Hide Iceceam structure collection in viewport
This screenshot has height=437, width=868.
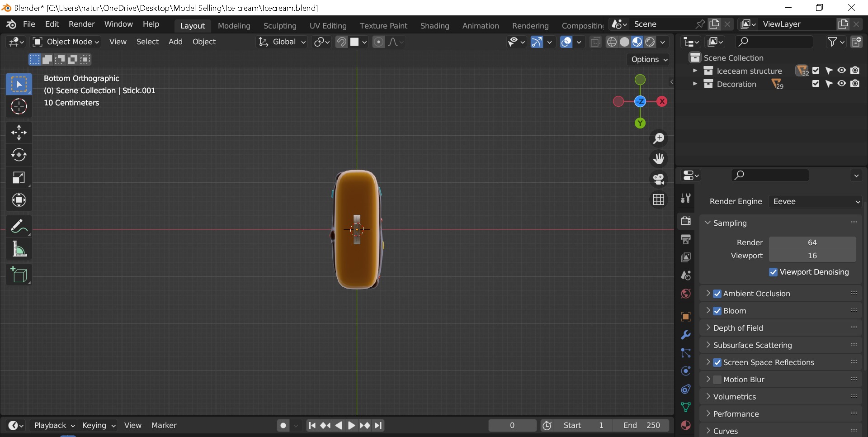click(842, 71)
